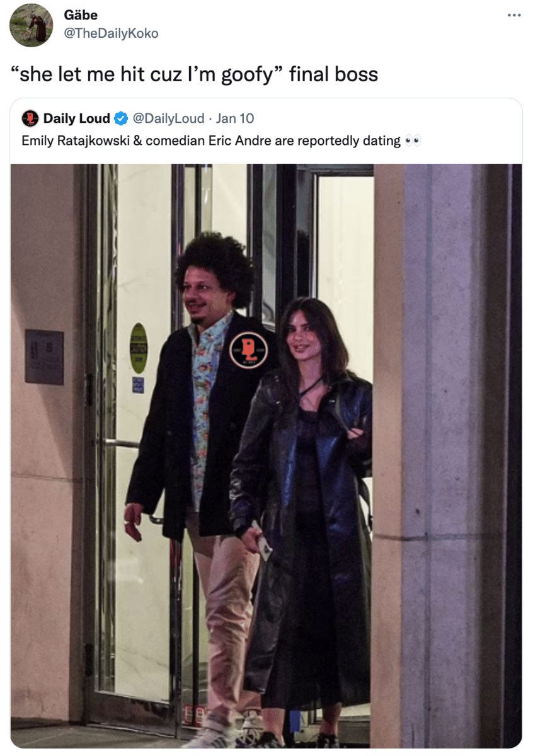Click the Daily Loud watermark logo on photo
Viewport: 533px width, 756px height.
coord(248,350)
